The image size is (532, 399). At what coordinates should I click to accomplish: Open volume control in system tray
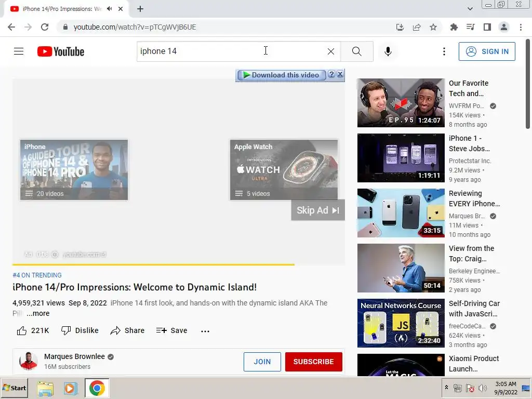(x=482, y=388)
